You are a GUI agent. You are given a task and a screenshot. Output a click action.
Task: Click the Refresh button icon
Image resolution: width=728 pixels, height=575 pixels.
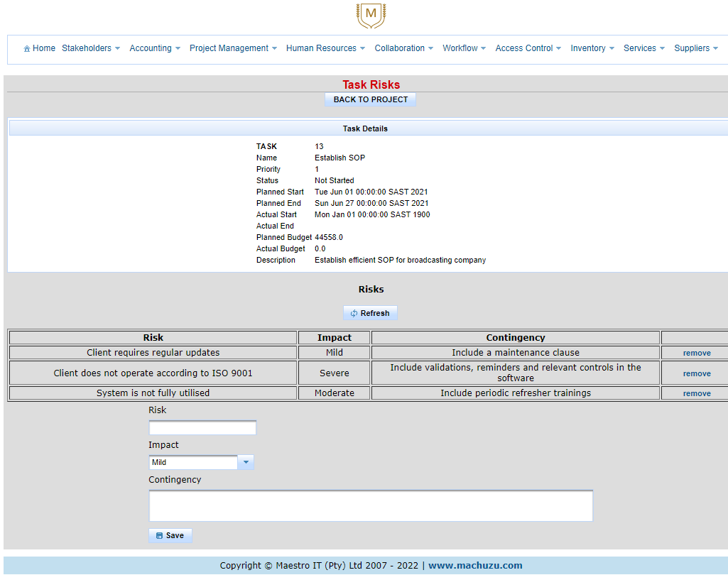coord(354,313)
